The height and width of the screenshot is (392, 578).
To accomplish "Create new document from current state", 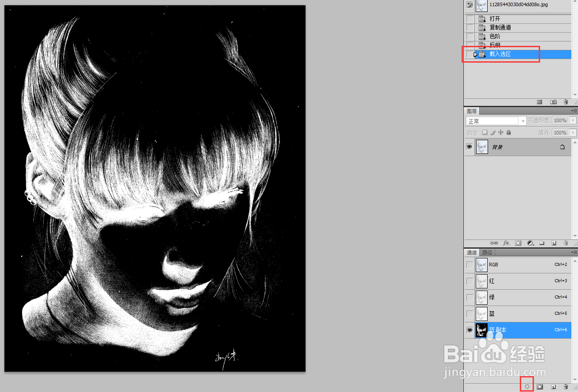I will point(539,102).
